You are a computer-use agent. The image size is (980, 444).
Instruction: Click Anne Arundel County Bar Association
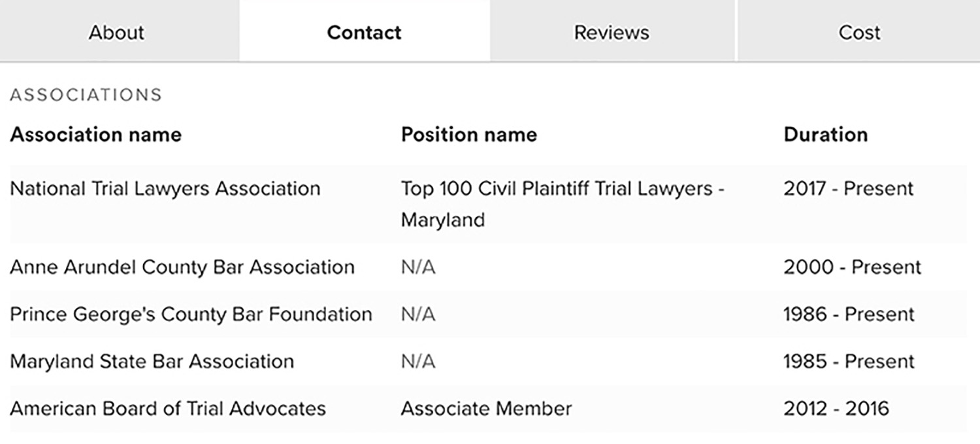pos(182,267)
